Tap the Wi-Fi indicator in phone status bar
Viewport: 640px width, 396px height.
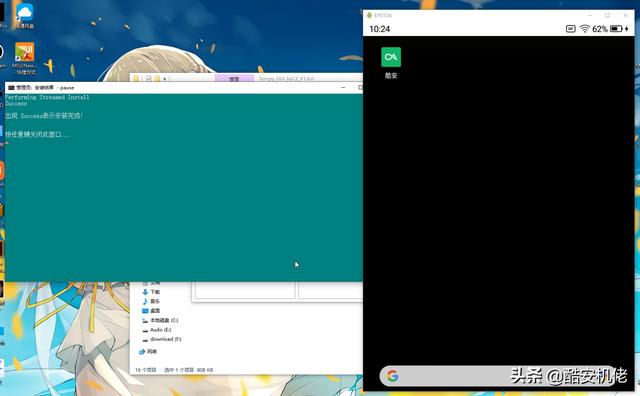584,29
